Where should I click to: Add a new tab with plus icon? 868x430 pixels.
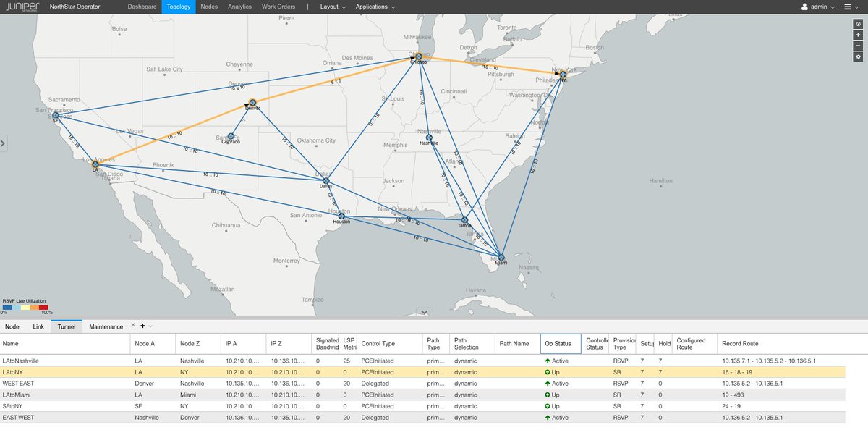(142, 326)
